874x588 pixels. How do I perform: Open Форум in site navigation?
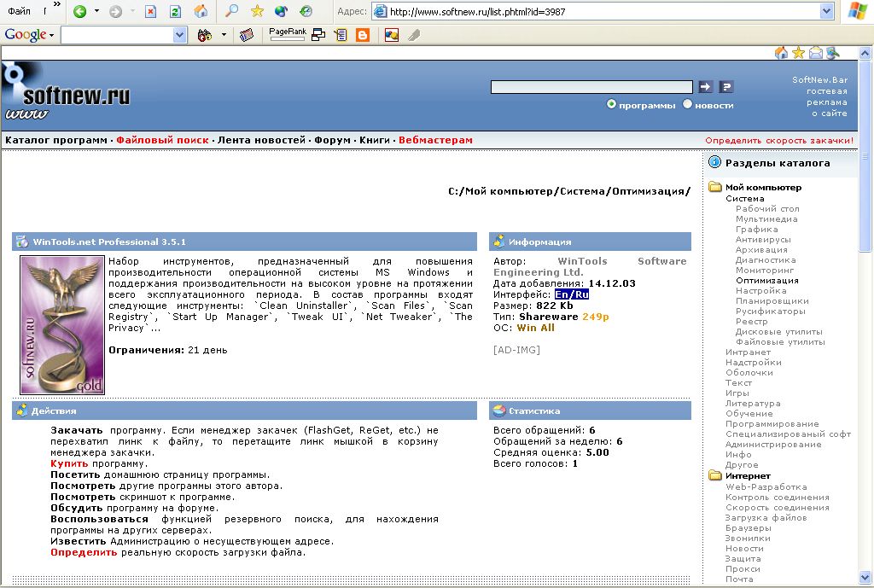point(332,140)
